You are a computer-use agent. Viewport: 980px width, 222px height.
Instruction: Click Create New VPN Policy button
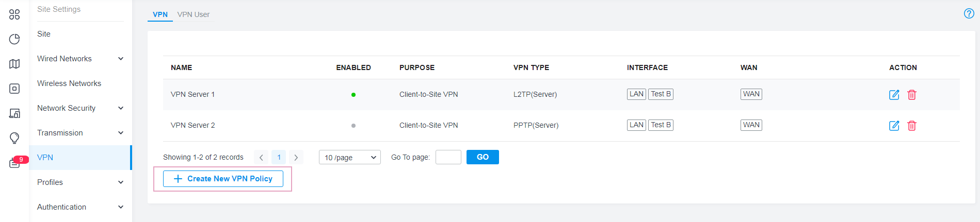[223, 179]
